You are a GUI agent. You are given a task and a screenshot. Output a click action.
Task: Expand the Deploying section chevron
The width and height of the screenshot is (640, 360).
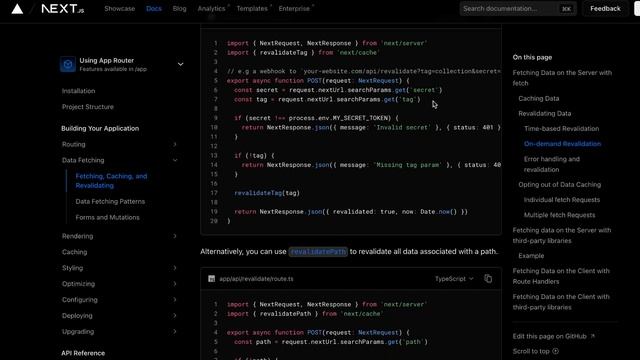pyautogui.click(x=175, y=316)
